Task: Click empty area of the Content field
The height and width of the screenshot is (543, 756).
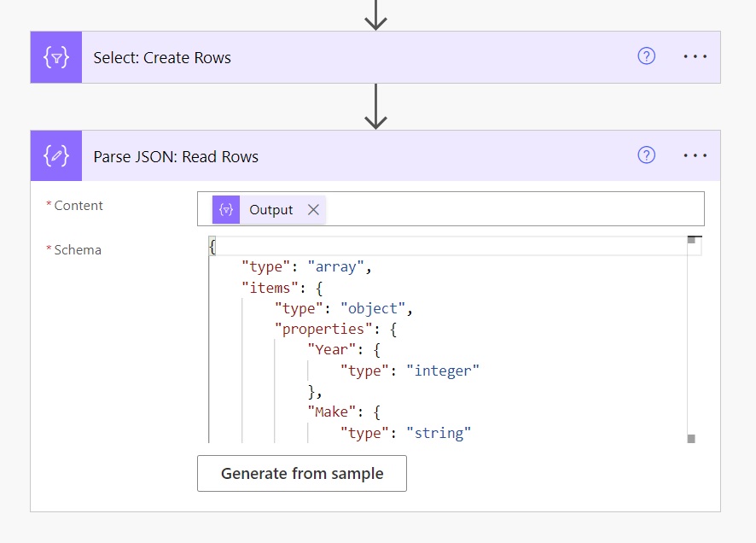Action: pyautogui.click(x=512, y=209)
